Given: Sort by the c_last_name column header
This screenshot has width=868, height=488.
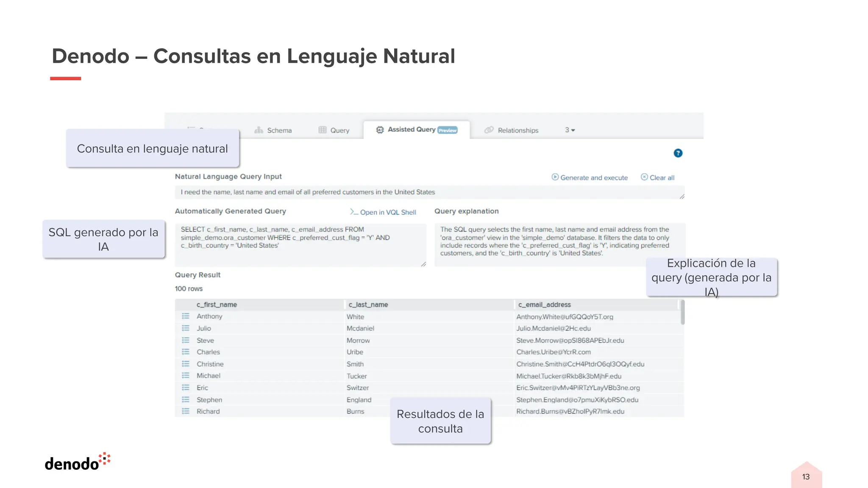Looking at the screenshot, I should coord(368,305).
